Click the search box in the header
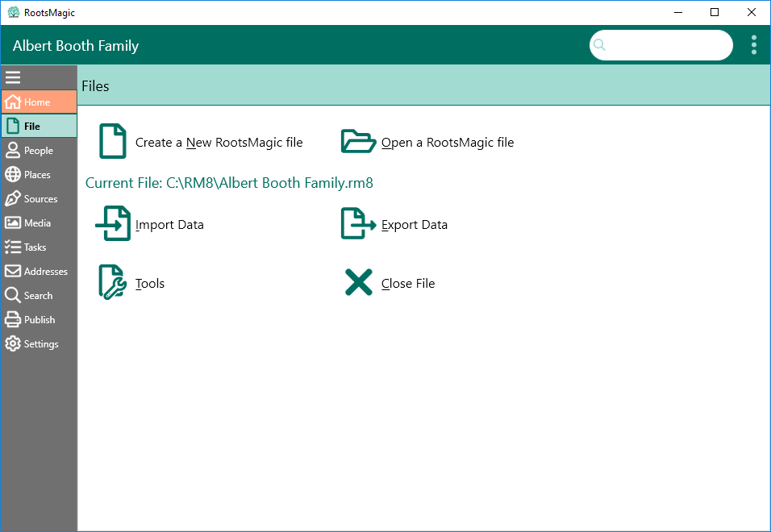Image resolution: width=771 pixels, height=532 pixels. tap(661, 45)
